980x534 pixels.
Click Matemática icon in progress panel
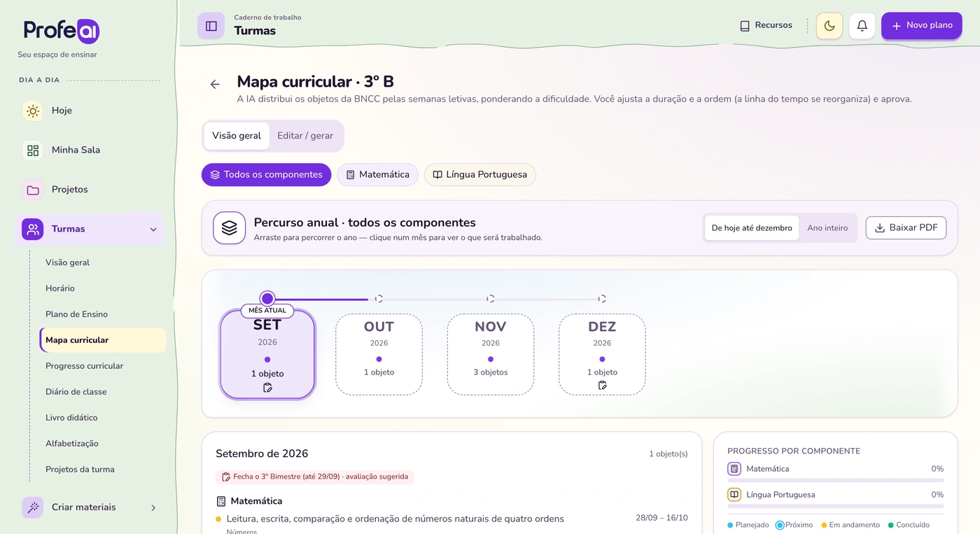(734, 469)
